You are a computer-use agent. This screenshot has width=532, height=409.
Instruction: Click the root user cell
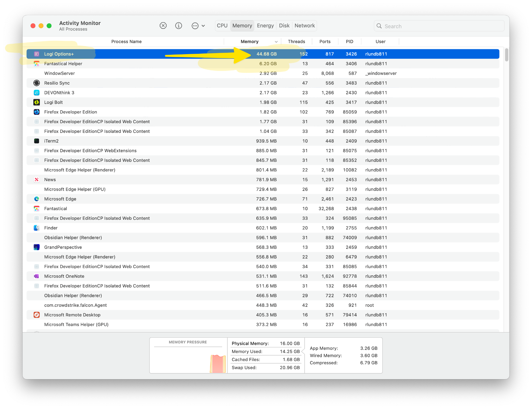coord(369,305)
